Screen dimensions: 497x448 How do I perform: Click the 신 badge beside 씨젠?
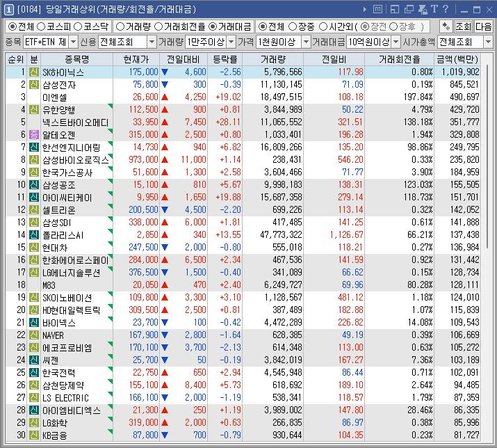(34, 360)
